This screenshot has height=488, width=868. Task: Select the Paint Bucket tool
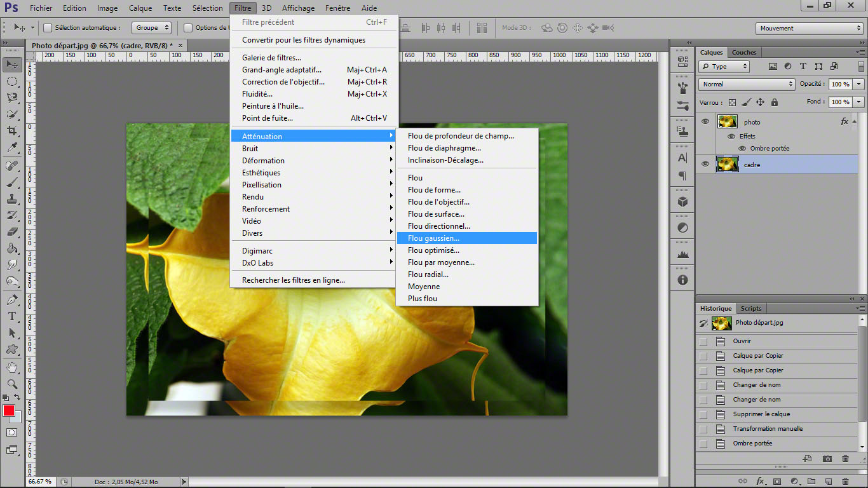pyautogui.click(x=12, y=248)
